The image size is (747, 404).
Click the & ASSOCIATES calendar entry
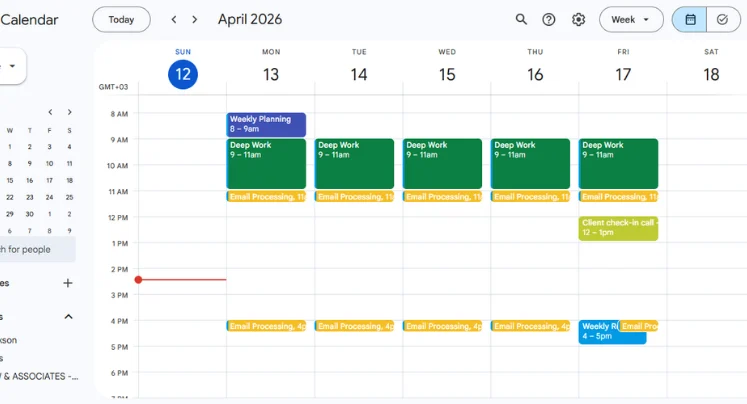click(39, 376)
